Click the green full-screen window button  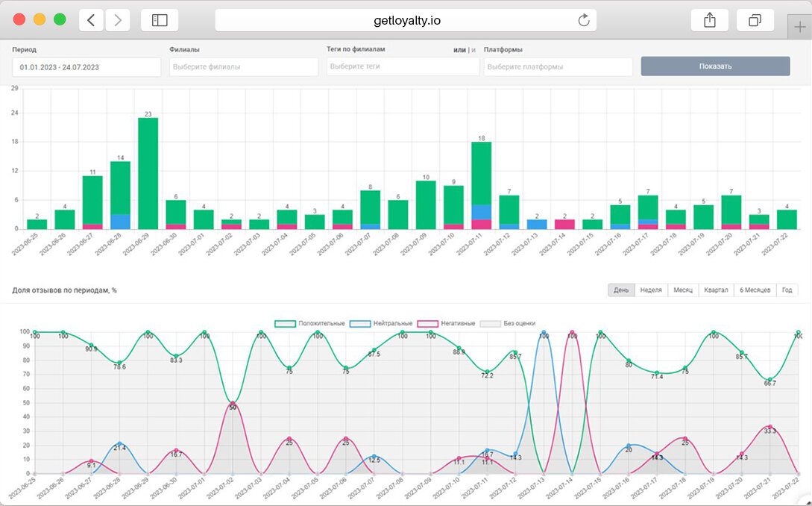tap(60, 19)
